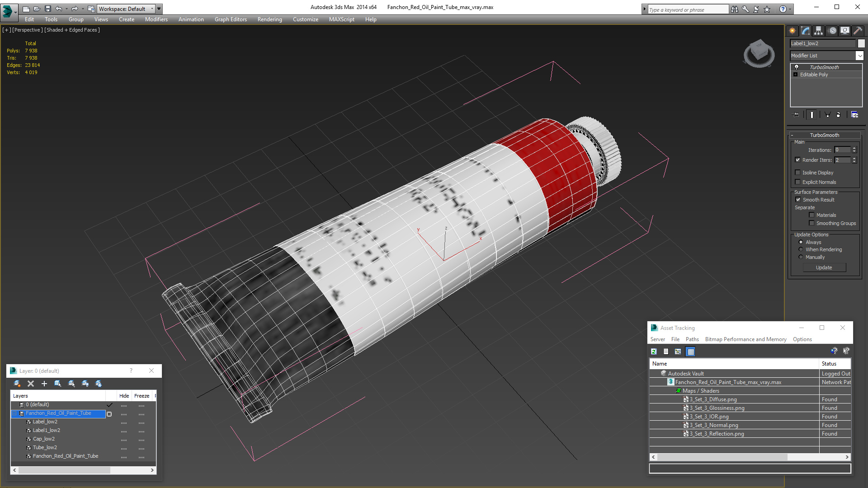Click Shaded + Edged Faces viewport label
The height and width of the screenshot is (488, 868).
pos(72,30)
